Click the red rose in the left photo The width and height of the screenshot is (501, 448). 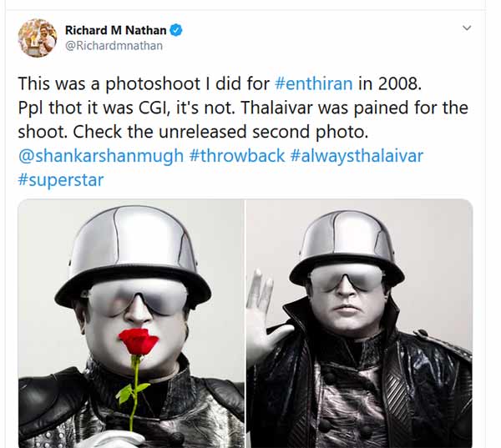[138, 341]
